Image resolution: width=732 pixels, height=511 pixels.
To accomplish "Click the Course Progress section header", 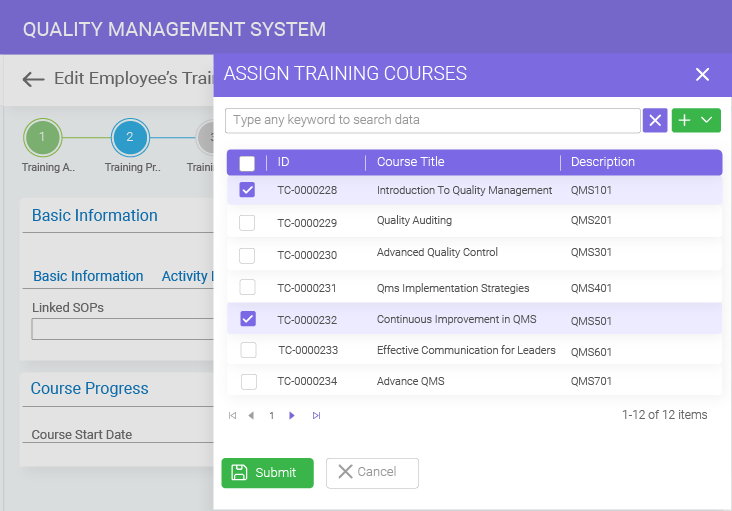I will tap(90, 388).
